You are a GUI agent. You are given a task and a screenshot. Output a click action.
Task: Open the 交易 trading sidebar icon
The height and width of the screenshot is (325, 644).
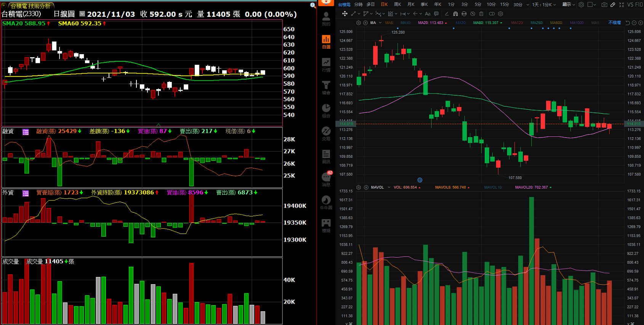click(326, 133)
